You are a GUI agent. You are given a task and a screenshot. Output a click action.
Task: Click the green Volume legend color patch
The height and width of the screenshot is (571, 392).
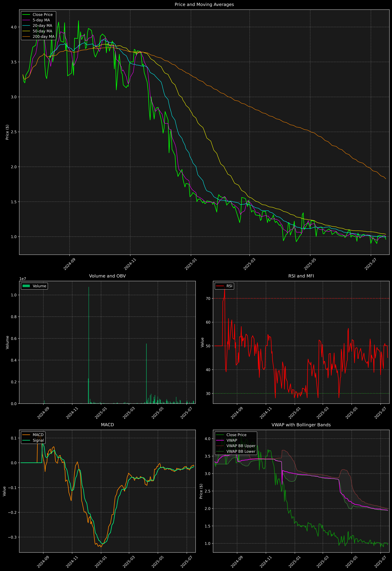click(x=26, y=286)
